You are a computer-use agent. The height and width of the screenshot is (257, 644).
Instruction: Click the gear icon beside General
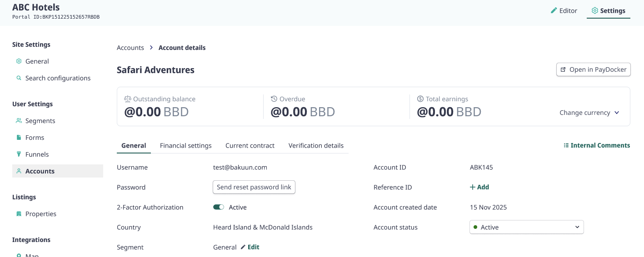pyautogui.click(x=19, y=61)
